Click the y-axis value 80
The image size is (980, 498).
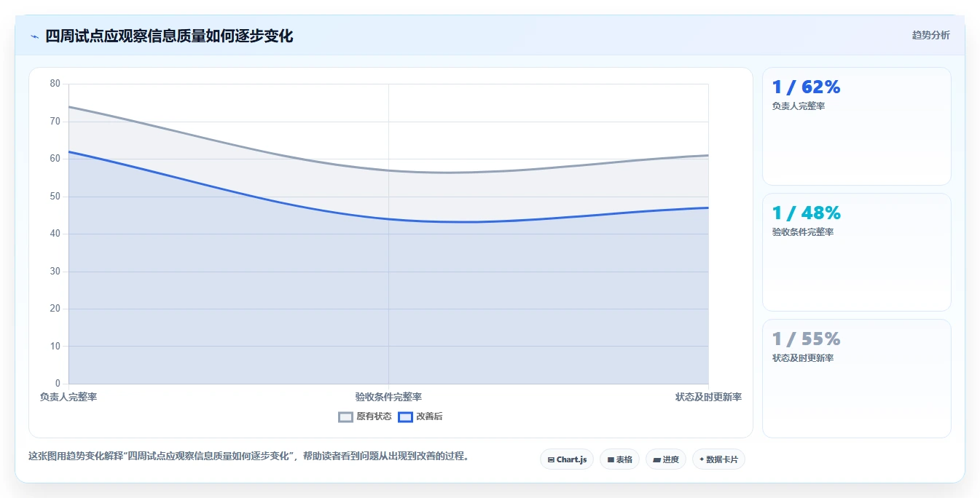(x=55, y=84)
